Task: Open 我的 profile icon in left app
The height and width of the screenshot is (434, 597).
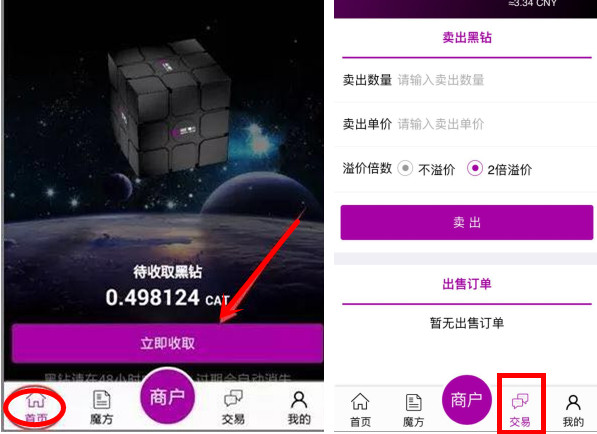Action: click(299, 408)
